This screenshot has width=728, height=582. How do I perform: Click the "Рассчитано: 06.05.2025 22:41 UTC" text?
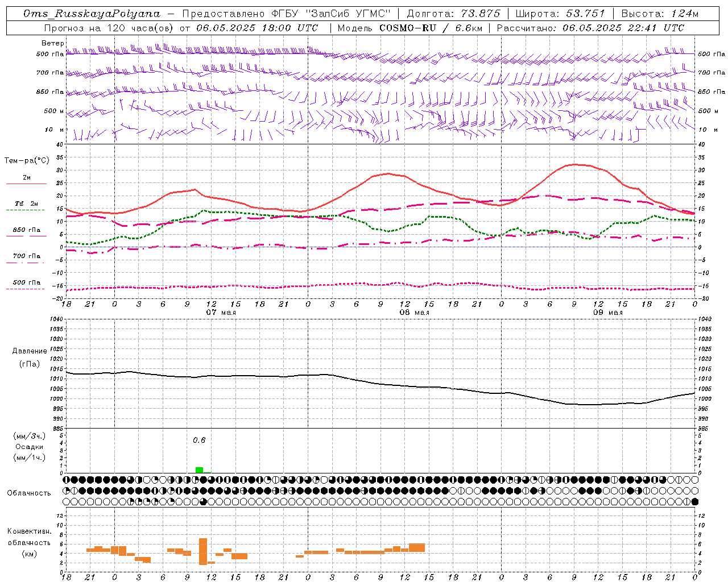[590, 28]
